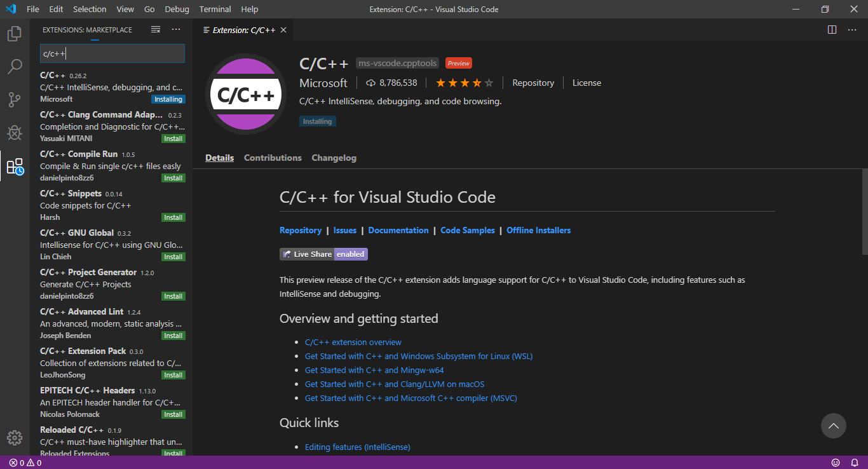The width and height of the screenshot is (868, 469).
Task: Open the Debug menu
Action: click(177, 9)
